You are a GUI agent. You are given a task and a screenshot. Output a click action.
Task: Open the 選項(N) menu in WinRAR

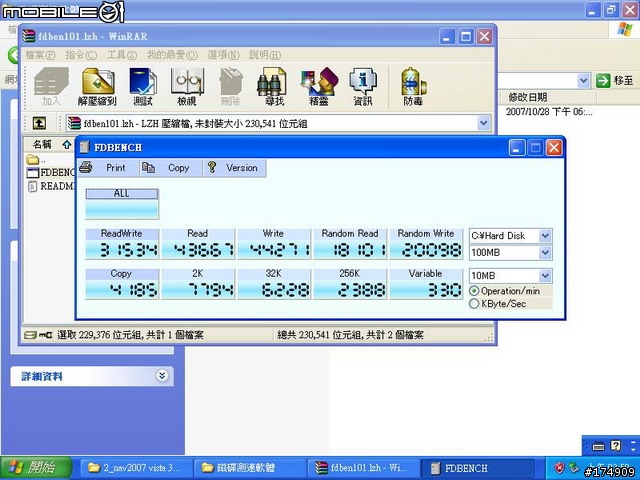point(223,55)
